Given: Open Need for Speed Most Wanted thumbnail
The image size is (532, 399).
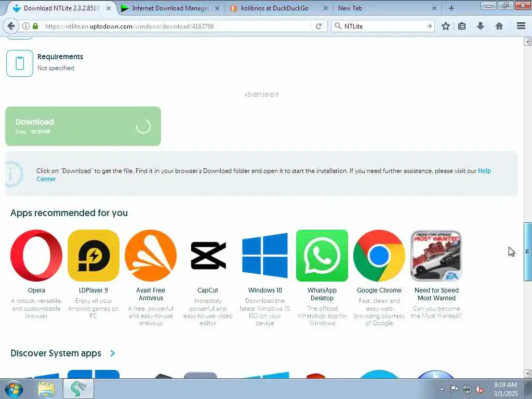Looking at the screenshot, I should click(x=436, y=256).
